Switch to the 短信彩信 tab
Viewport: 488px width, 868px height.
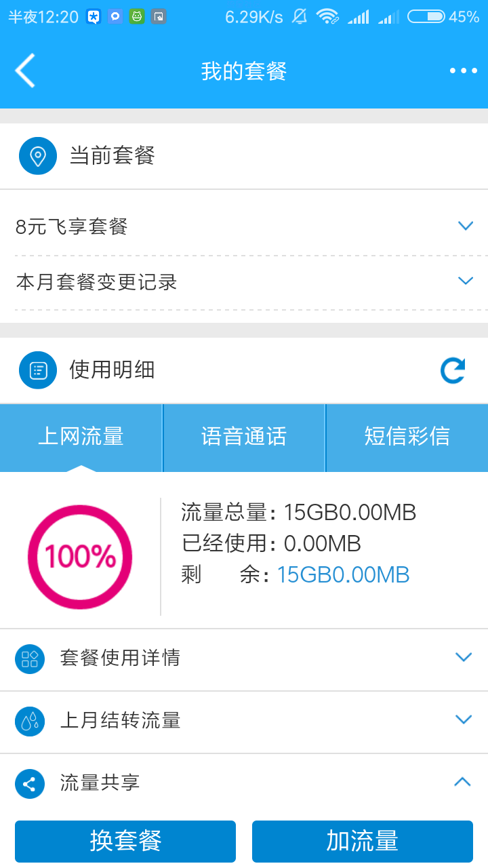407,437
